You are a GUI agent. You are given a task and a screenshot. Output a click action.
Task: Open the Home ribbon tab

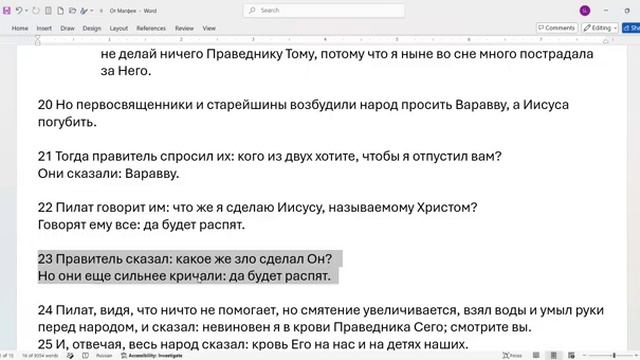click(20, 28)
